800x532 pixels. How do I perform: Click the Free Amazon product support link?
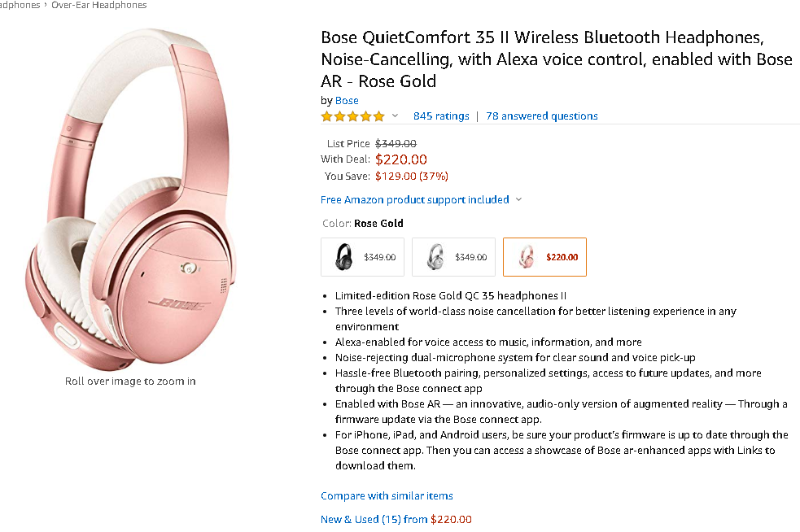tap(414, 200)
